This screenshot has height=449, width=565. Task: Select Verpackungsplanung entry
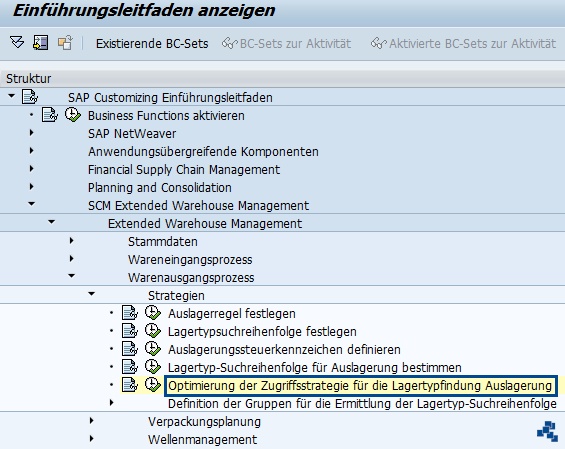(x=204, y=422)
